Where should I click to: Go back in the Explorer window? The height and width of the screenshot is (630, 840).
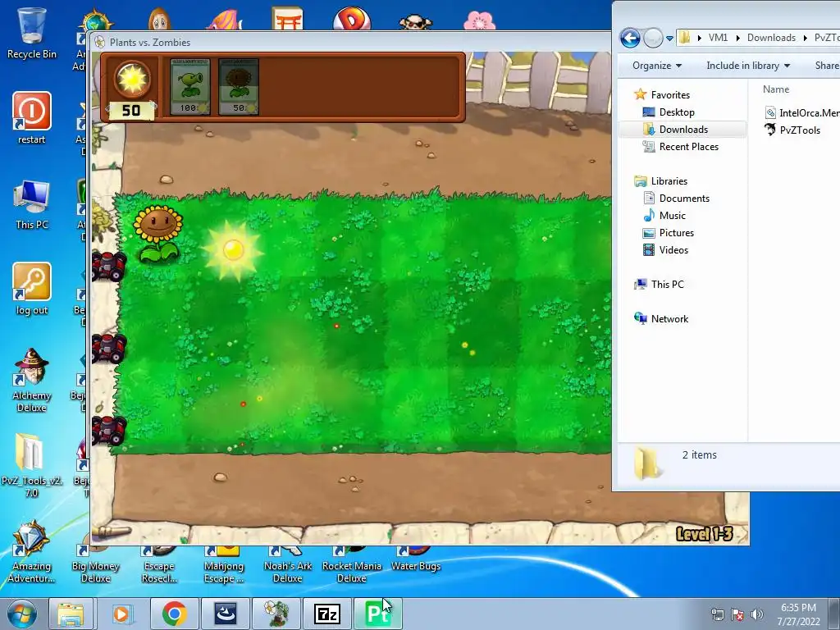[x=630, y=38]
